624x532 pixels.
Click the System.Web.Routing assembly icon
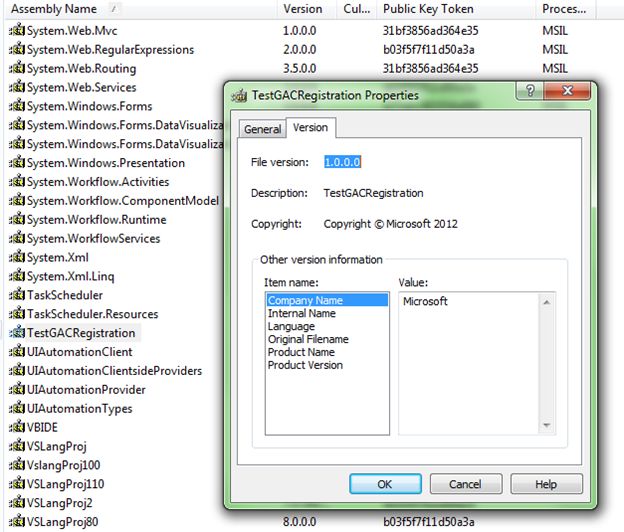click(x=17, y=68)
